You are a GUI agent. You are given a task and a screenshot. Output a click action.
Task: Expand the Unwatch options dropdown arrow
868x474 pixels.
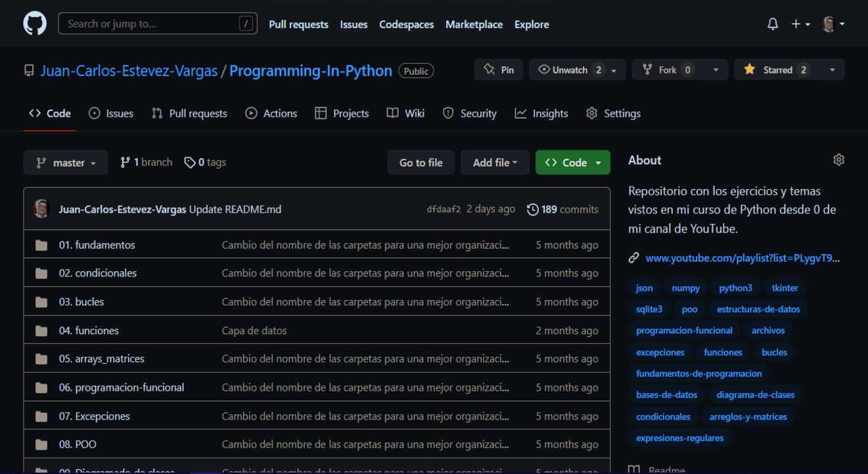614,70
